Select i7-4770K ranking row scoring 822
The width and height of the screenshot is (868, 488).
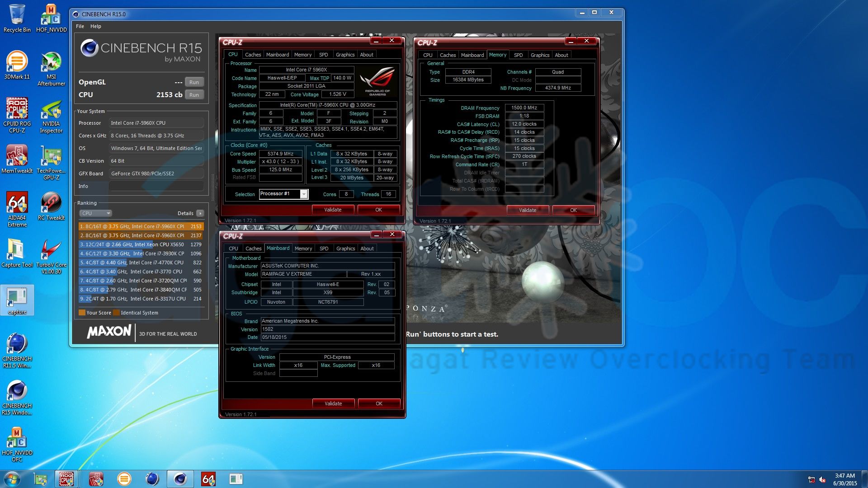[141, 263]
